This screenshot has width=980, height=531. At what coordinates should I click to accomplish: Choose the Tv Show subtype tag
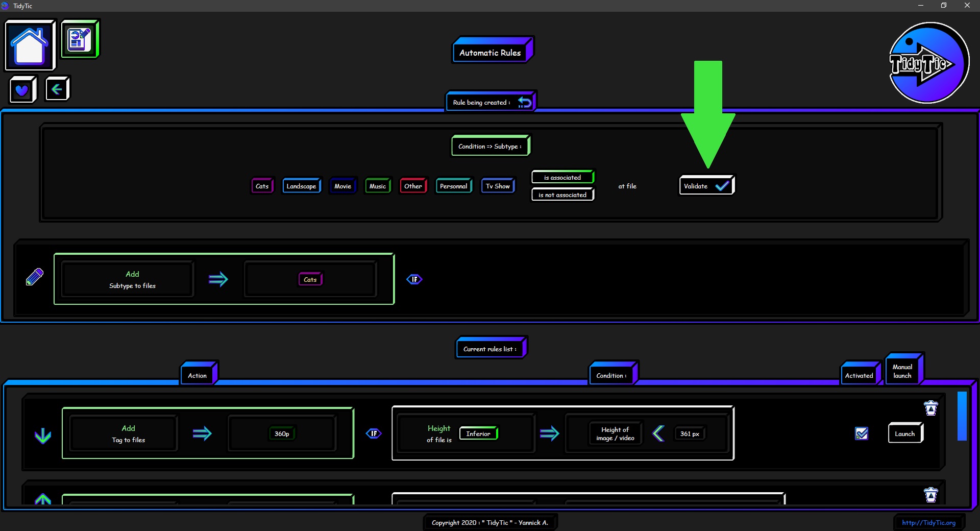click(x=498, y=186)
